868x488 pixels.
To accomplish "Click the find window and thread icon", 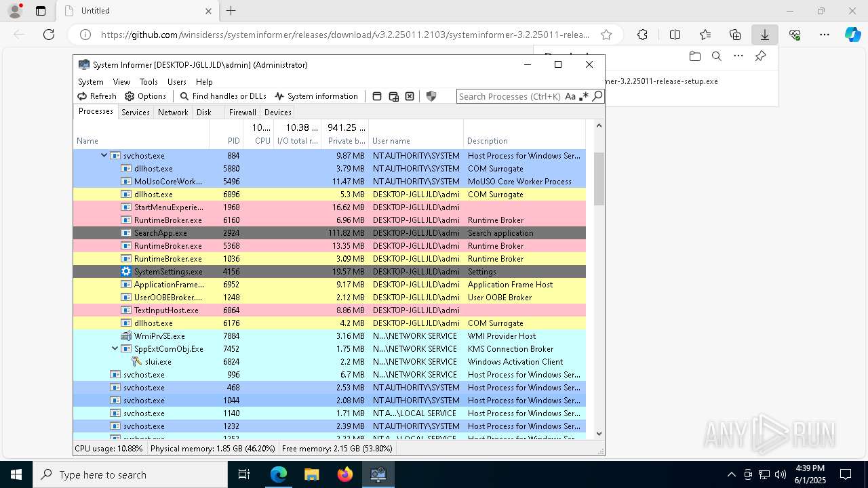I will coord(393,96).
